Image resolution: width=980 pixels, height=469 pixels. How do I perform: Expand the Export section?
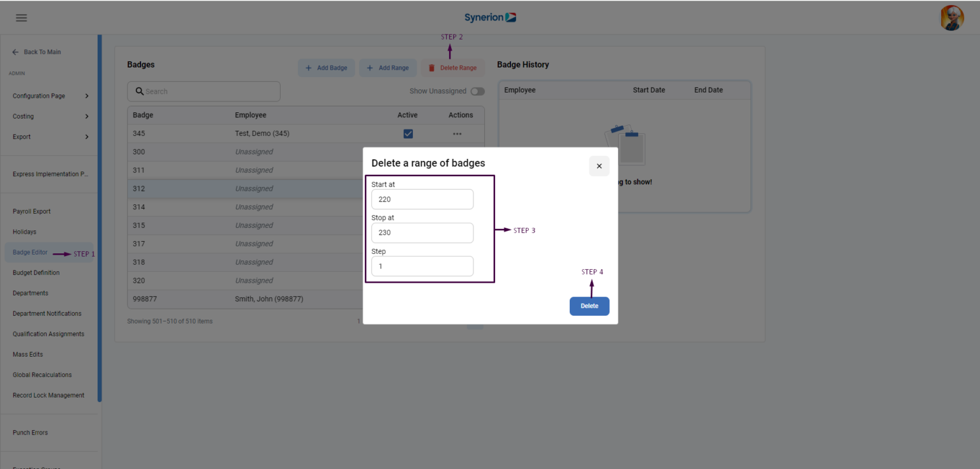tap(21, 137)
